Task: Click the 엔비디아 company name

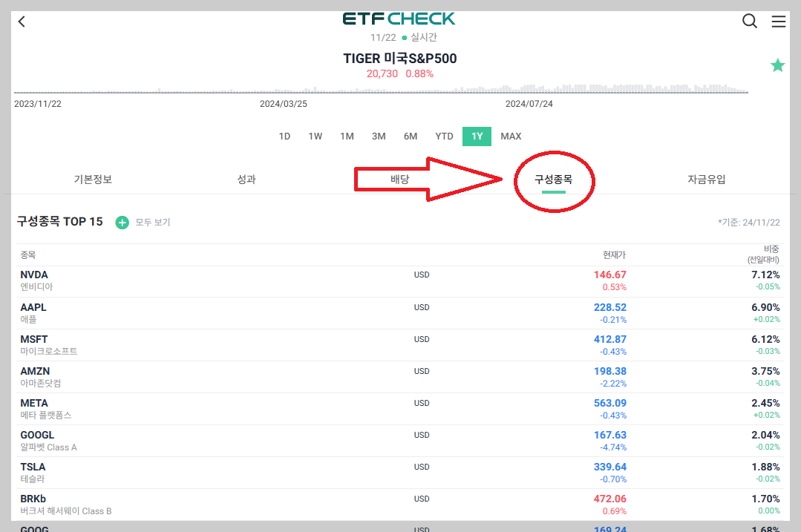Action: click(36, 287)
